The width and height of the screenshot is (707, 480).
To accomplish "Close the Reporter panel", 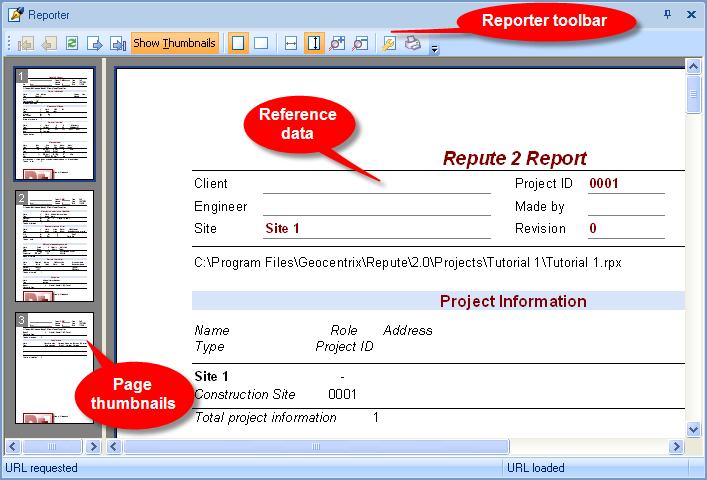I will [x=691, y=14].
